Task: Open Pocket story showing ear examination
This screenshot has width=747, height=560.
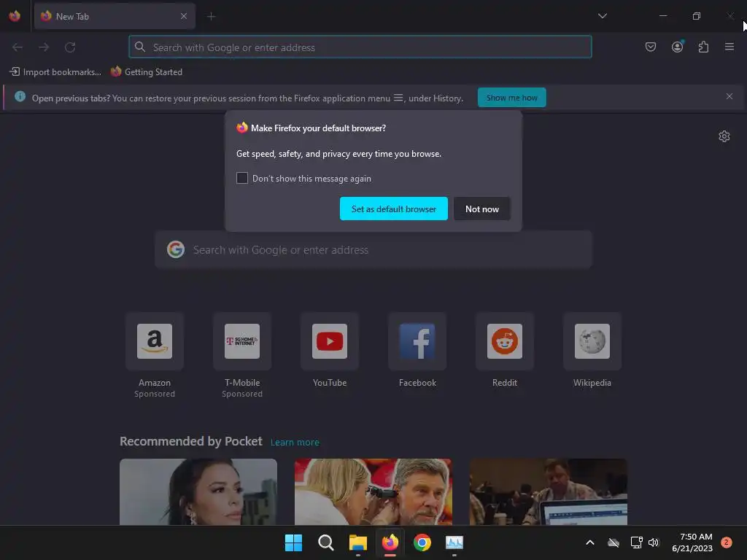Action: [373, 492]
